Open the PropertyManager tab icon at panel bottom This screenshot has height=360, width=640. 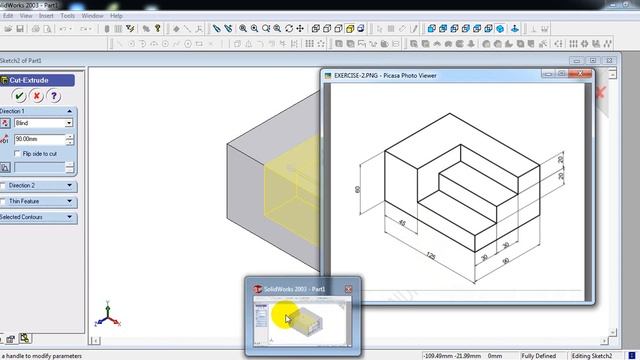click(x=10, y=339)
